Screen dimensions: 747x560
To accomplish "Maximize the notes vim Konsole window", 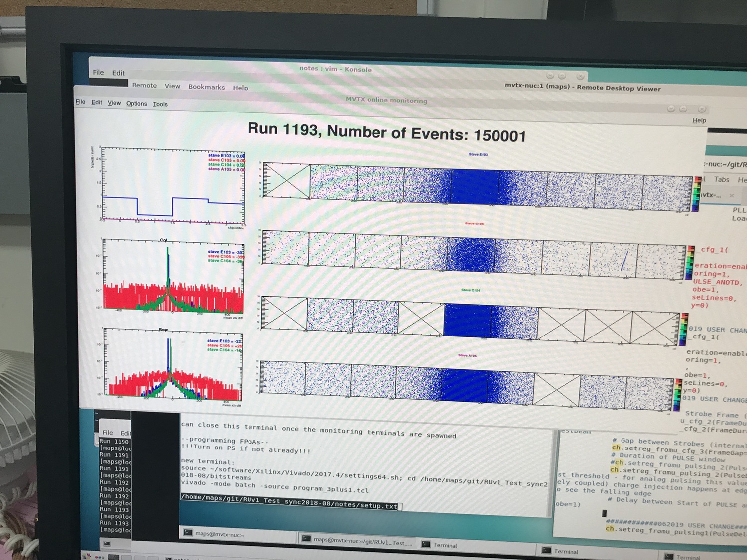I will pyautogui.click(x=562, y=76).
